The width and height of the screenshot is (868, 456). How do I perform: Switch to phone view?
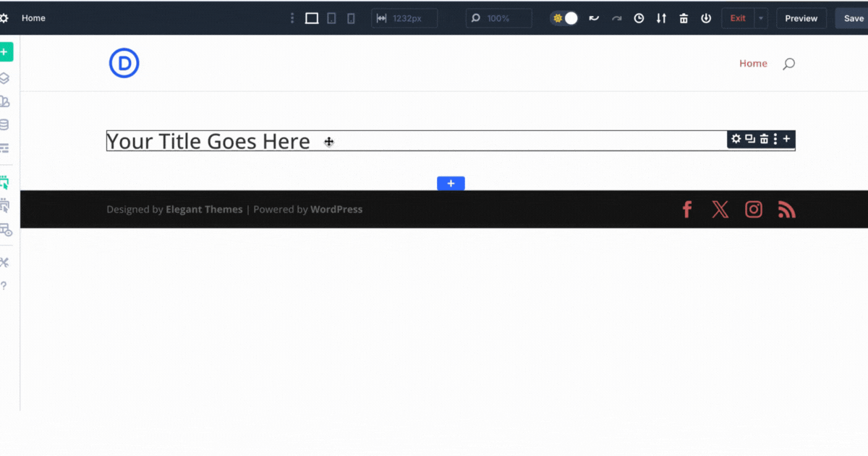click(351, 18)
